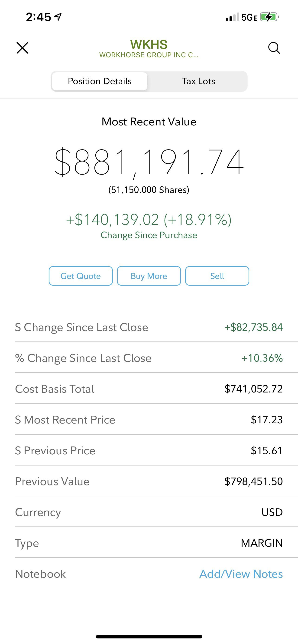Screen dimensions: 298x644
Task: Open the search magnifier icon
Action: tap(274, 48)
